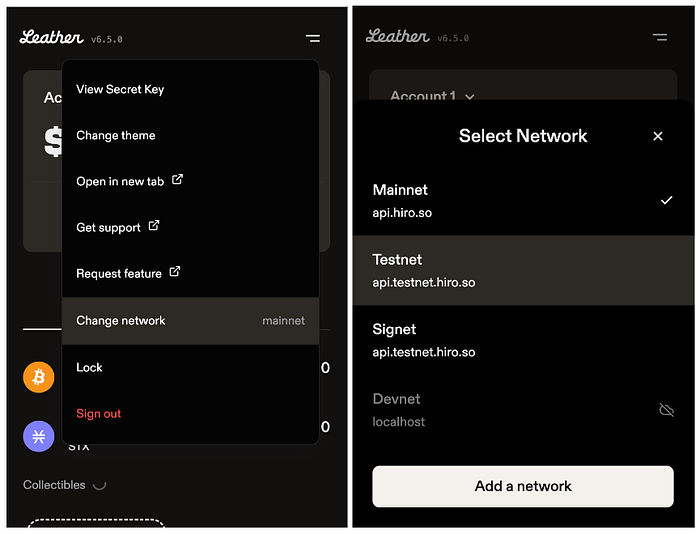Close the Select Network dialog

click(658, 136)
